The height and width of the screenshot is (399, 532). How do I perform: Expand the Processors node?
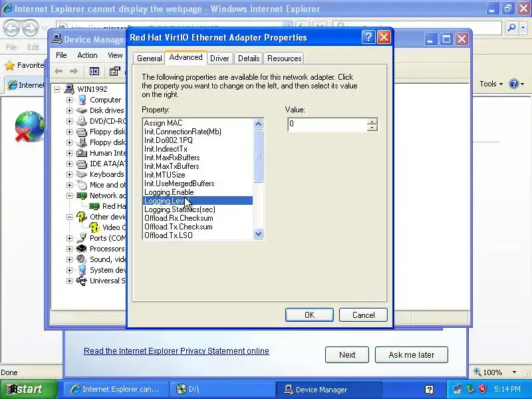coord(69,249)
